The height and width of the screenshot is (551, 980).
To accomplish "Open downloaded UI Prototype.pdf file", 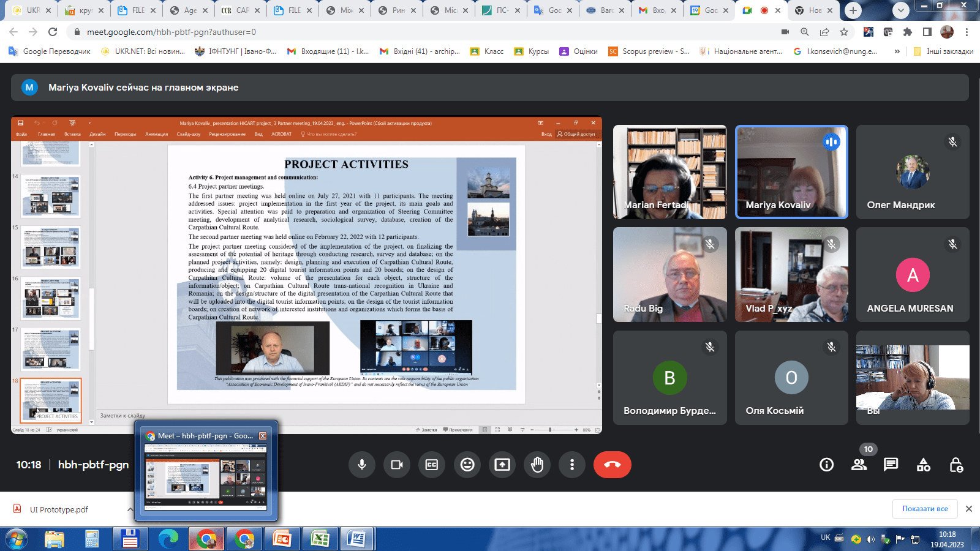I will 59,509.
